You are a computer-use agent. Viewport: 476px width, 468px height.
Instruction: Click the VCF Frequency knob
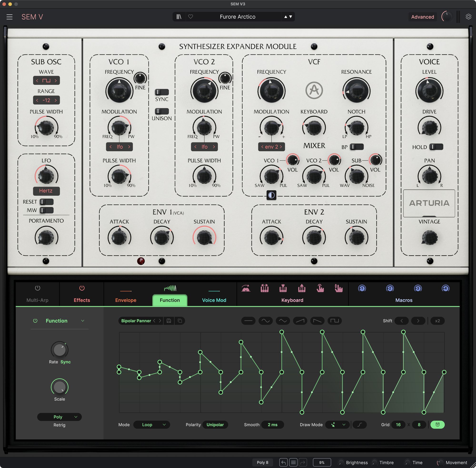(271, 90)
